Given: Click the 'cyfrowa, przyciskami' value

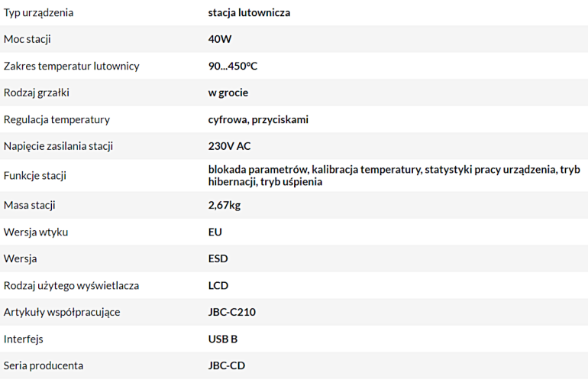Looking at the screenshot, I should click(258, 119).
